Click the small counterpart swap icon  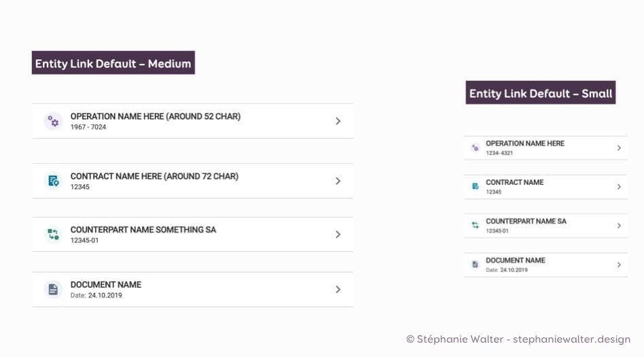475,225
